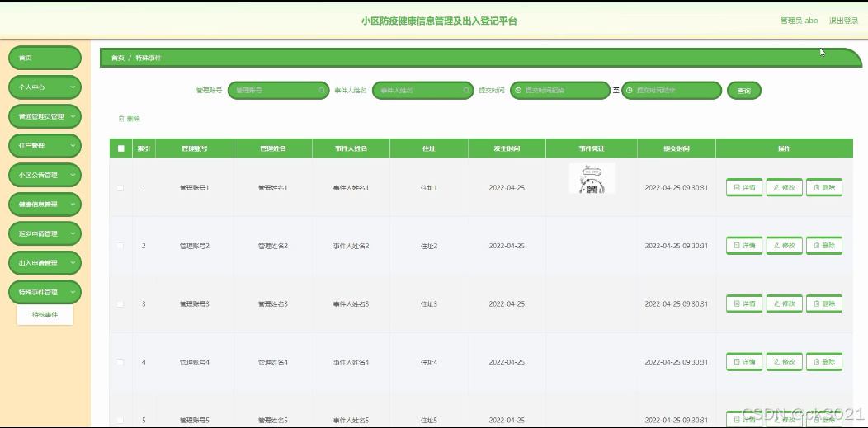868x428 pixels.
Task: Click the 事件凭证 column header
Action: [x=592, y=148]
